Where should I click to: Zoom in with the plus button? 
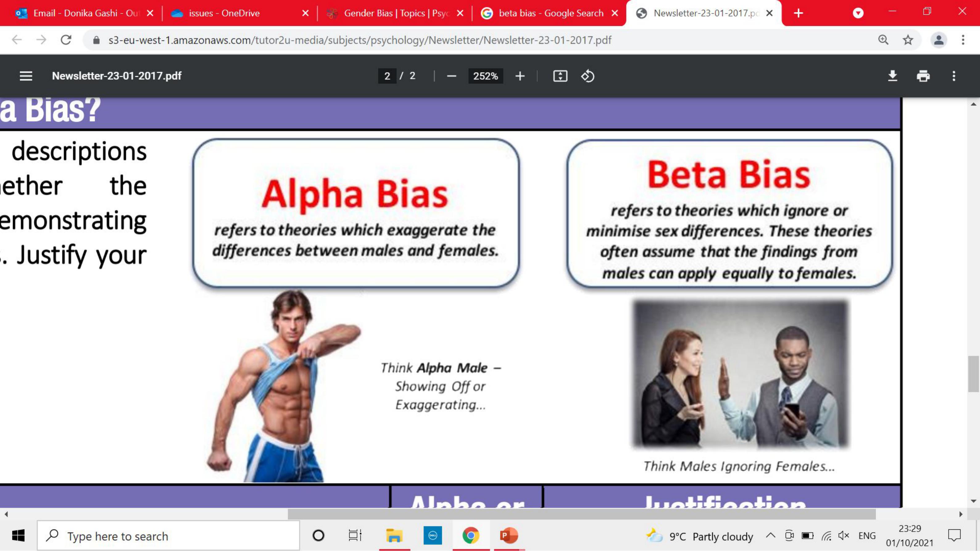(x=520, y=76)
